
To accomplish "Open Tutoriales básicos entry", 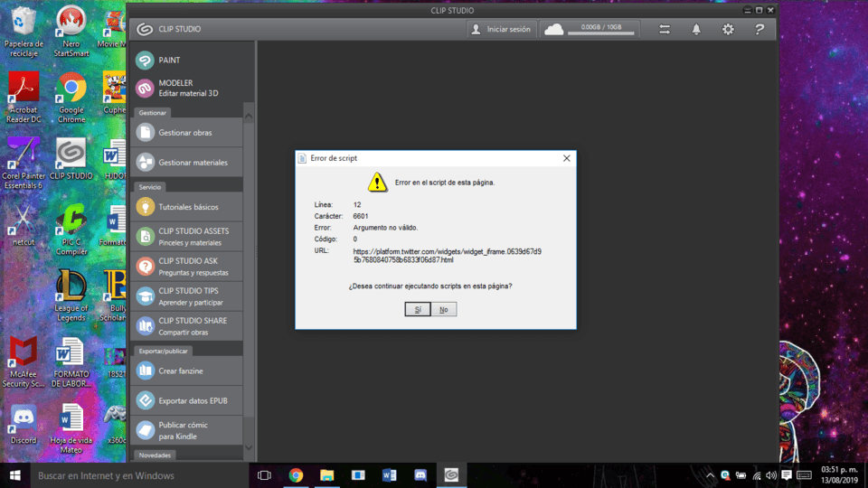I will (186, 207).
